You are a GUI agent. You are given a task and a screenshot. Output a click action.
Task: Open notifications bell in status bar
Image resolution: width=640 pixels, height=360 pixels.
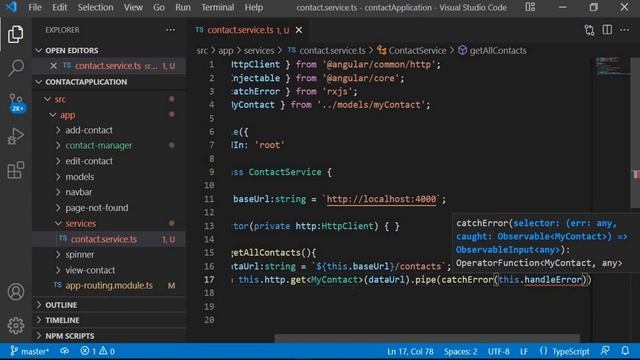click(625, 351)
